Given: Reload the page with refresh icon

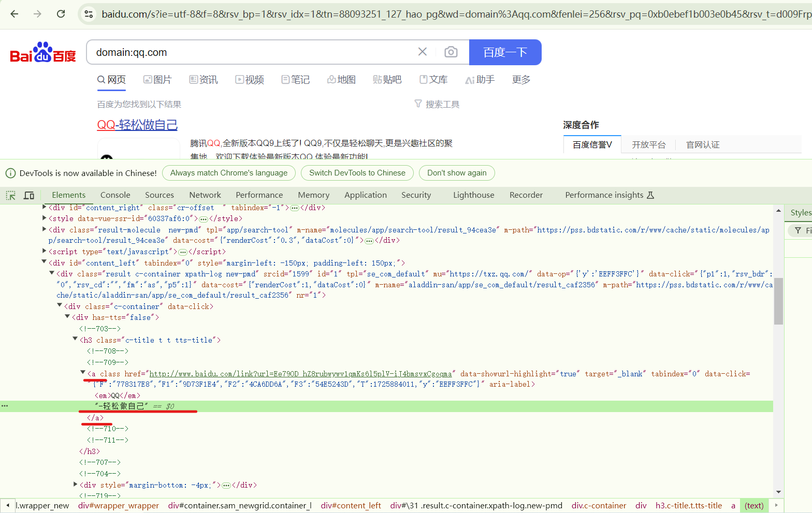Looking at the screenshot, I should [61, 14].
